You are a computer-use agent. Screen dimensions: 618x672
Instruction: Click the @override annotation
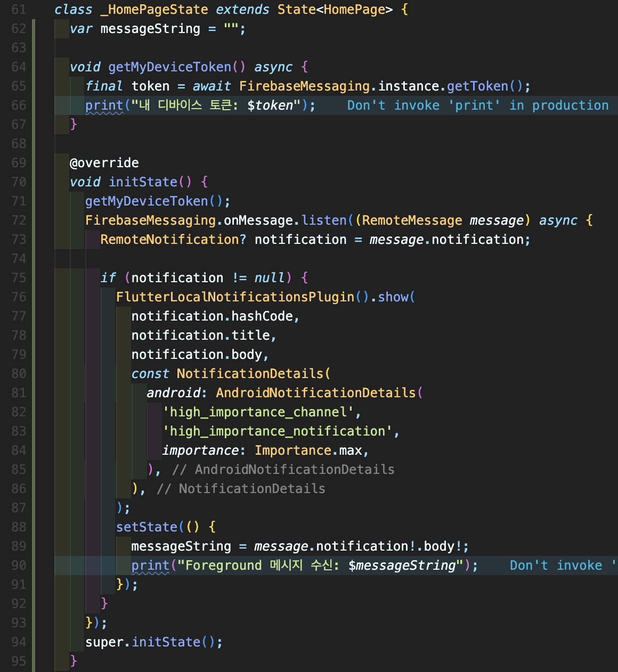point(104,163)
